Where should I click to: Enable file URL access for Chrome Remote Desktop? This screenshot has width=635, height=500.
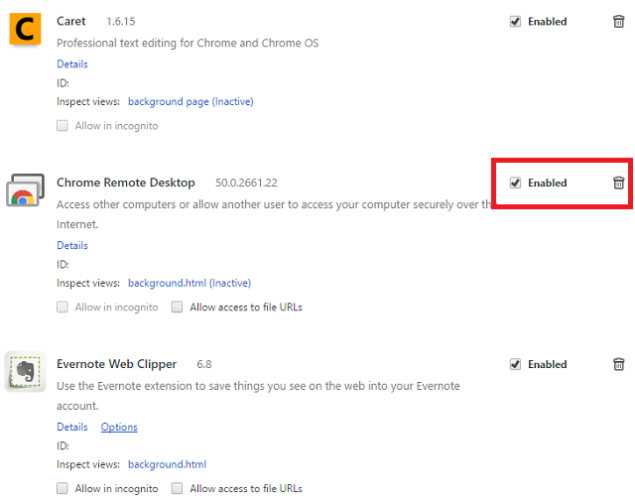(x=177, y=307)
